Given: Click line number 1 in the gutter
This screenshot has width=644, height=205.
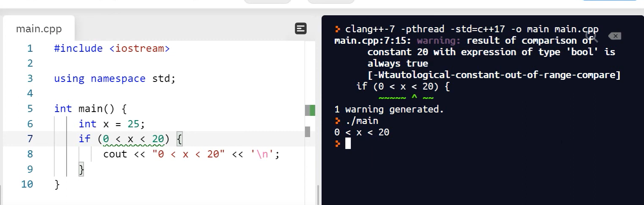Looking at the screenshot, I should coord(30,48).
